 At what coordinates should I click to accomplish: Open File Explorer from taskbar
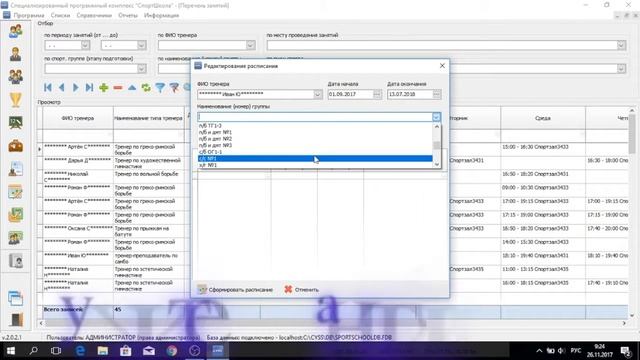point(103,350)
